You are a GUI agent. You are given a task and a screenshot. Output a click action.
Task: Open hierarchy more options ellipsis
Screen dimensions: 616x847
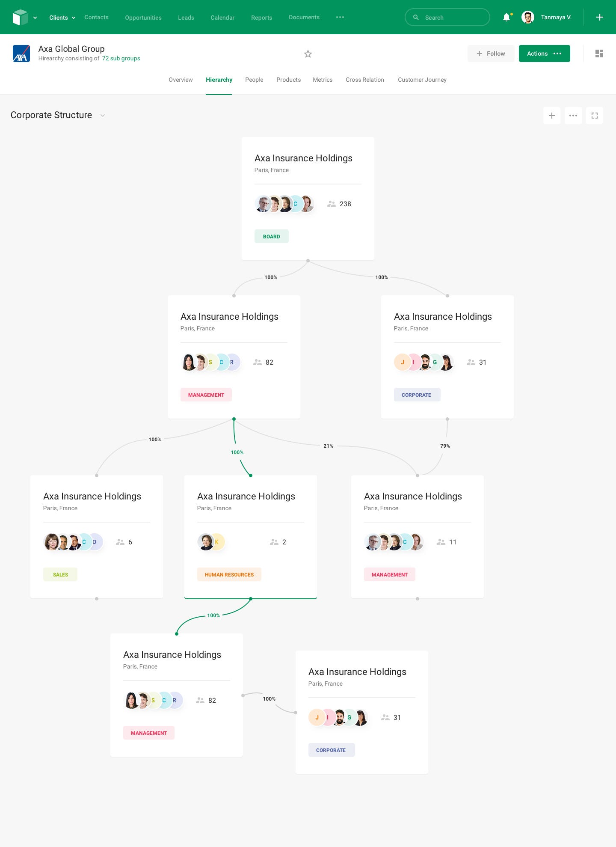tap(573, 116)
